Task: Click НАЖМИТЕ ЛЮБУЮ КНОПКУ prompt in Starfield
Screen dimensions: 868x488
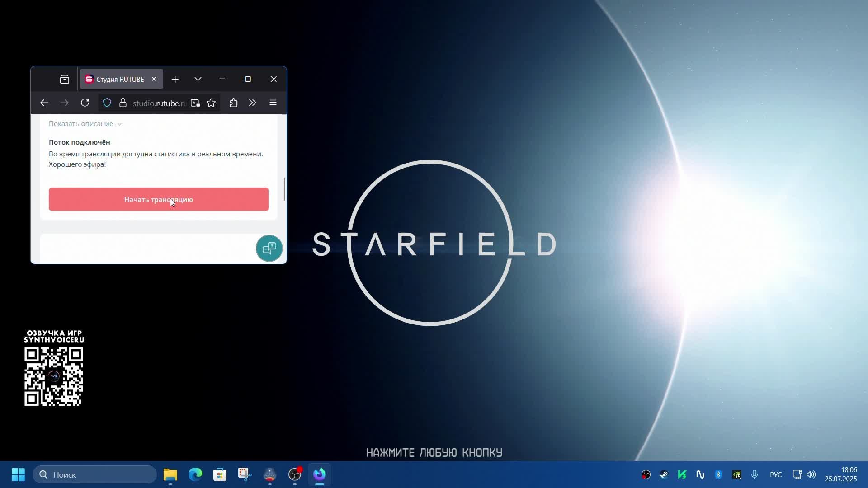Action: pyautogui.click(x=434, y=453)
